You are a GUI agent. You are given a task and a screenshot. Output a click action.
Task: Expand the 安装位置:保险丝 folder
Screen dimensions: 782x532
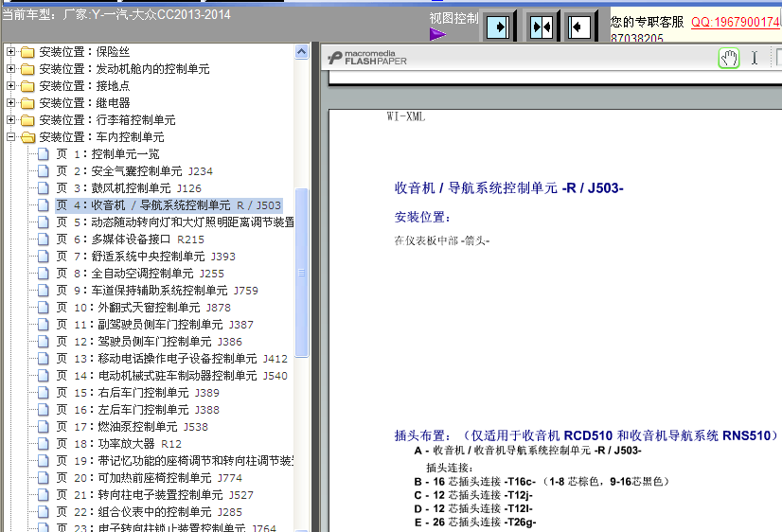[x=10, y=51]
